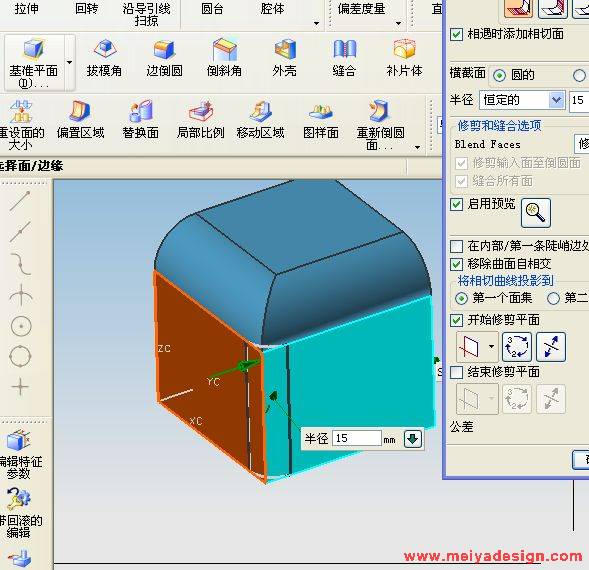Activate the 缝合 sew tool

[x=344, y=59]
